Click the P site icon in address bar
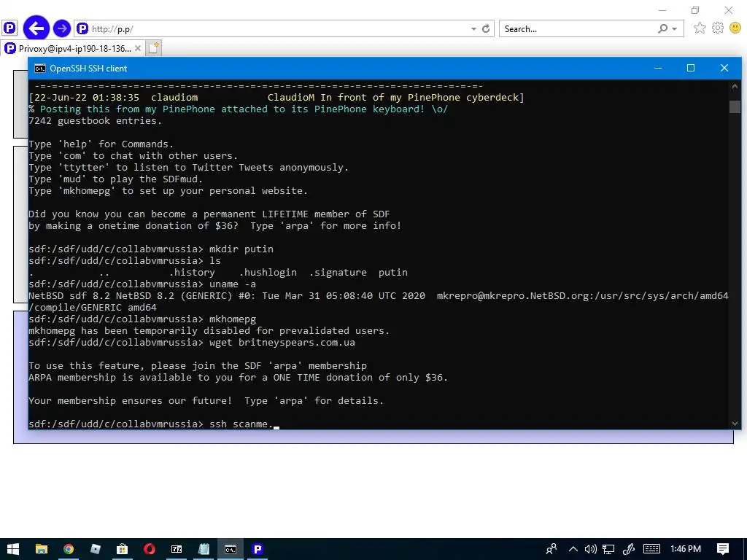This screenshot has height=560, width=747. 82,28
